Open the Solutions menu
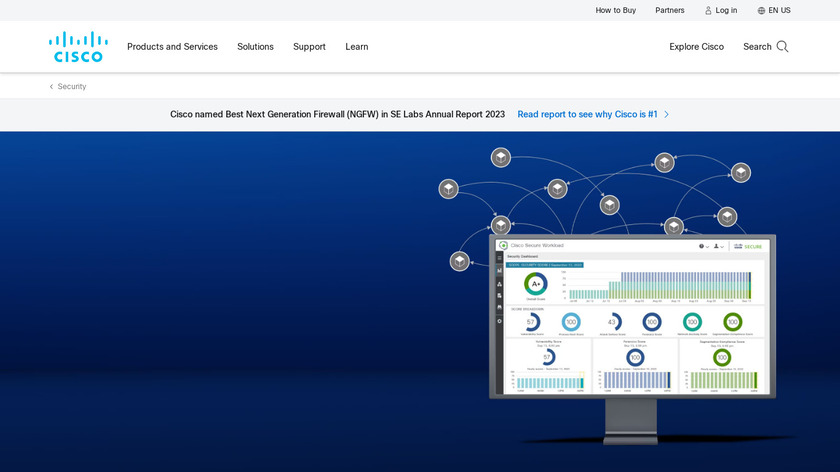The width and height of the screenshot is (840, 472). [255, 46]
